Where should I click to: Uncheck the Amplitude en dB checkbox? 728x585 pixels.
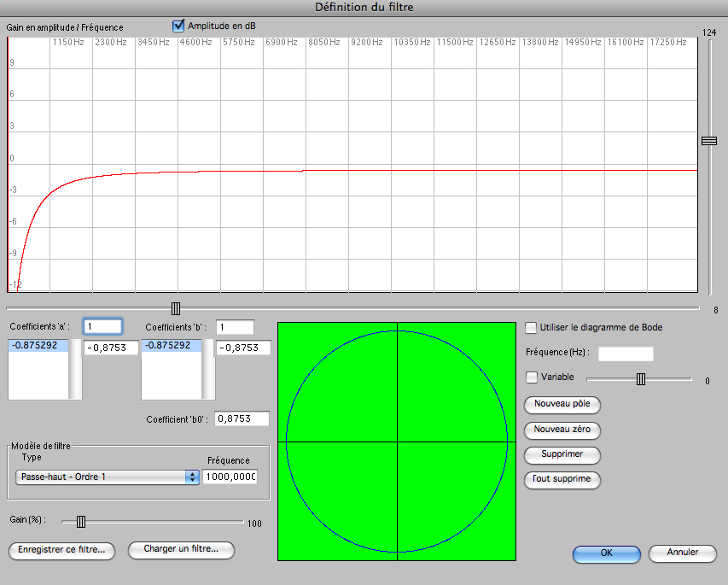point(178,26)
